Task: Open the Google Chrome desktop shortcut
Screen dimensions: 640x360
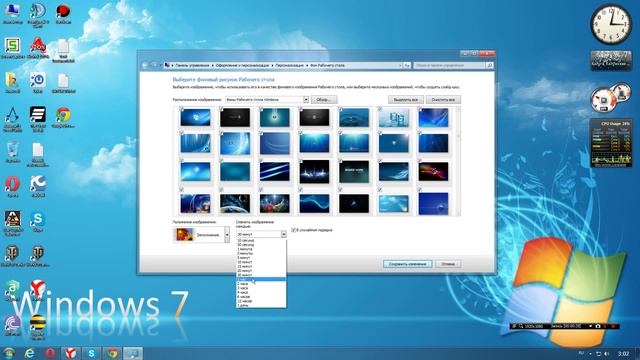Action: (63, 117)
